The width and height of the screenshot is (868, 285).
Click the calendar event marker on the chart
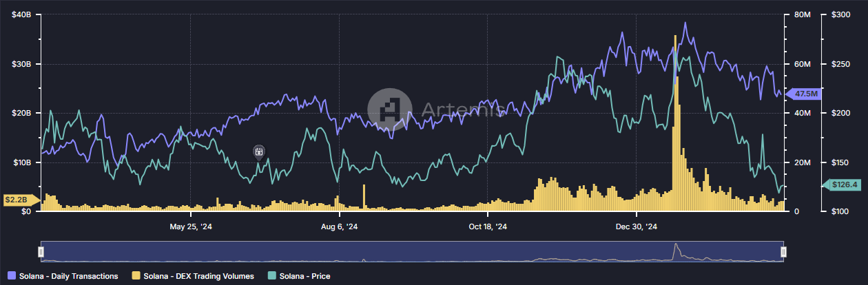(259, 151)
